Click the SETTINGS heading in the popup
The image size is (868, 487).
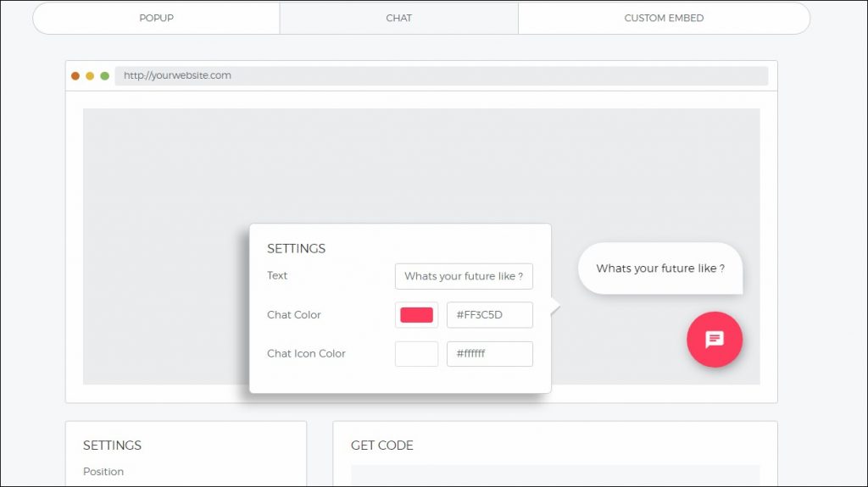(296, 249)
